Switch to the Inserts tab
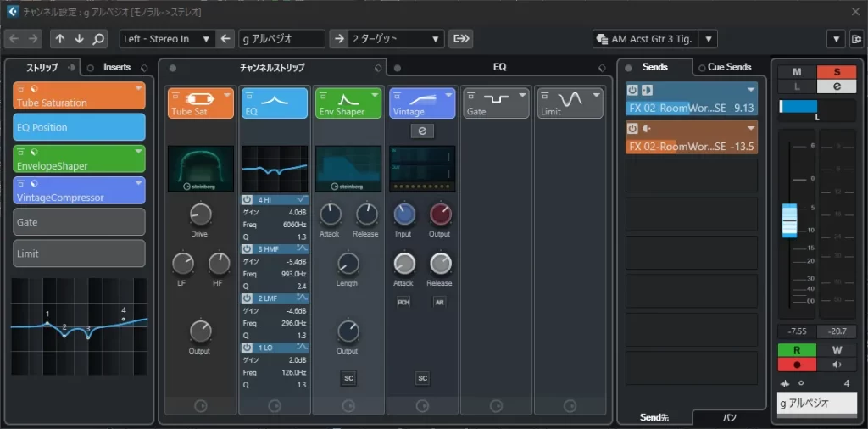 click(117, 67)
